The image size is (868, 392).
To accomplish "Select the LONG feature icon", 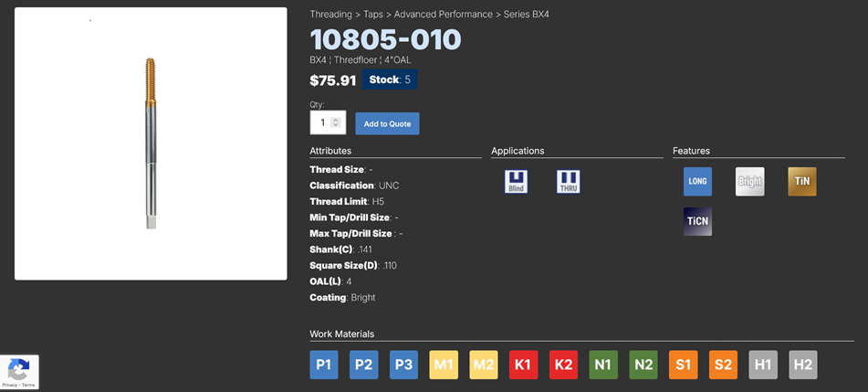I will point(697,182).
